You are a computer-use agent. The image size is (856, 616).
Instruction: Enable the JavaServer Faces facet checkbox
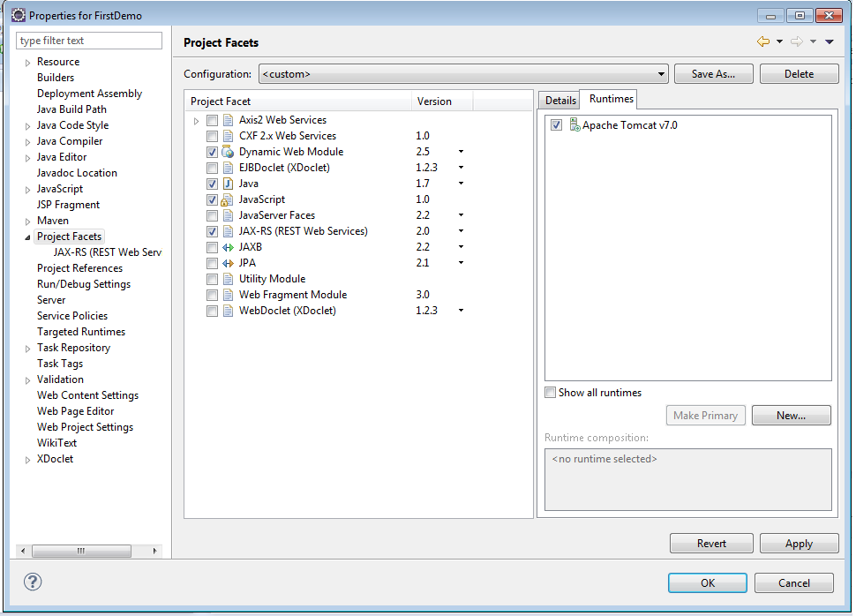point(211,214)
